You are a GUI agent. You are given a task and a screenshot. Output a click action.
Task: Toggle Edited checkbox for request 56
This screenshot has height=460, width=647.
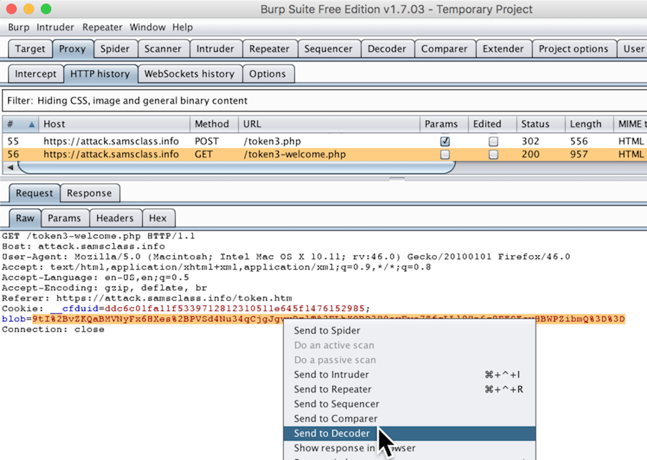[493, 154]
